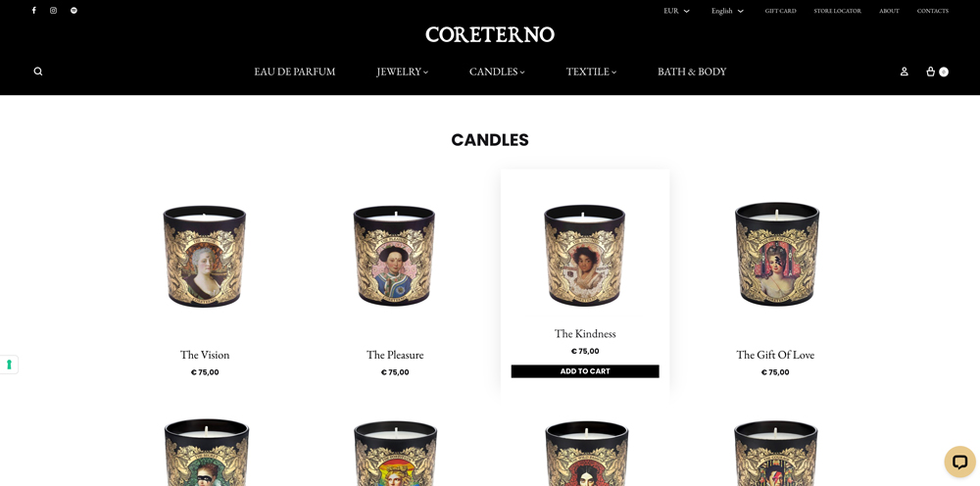The height and width of the screenshot is (486, 980).
Task: Expand the EUR currency dropdown
Action: coord(676,11)
